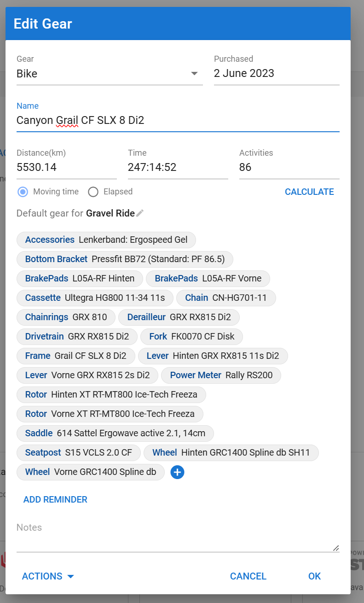Open the Lever Hinten GRX RX815 chip

213,356
